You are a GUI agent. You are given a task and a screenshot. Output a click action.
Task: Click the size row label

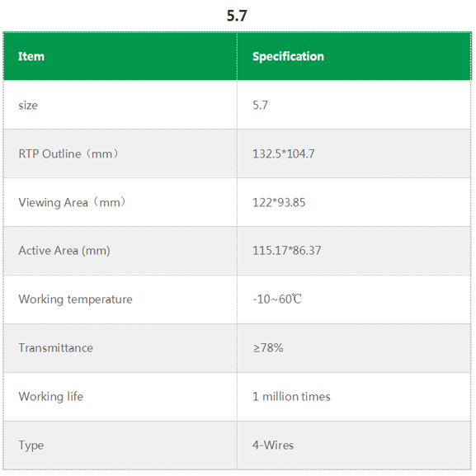[x=28, y=106]
